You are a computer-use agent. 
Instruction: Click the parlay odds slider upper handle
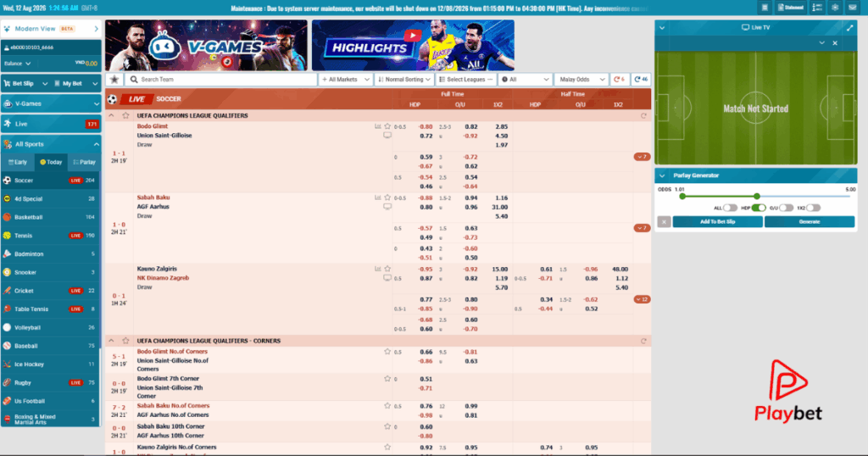click(757, 196)
